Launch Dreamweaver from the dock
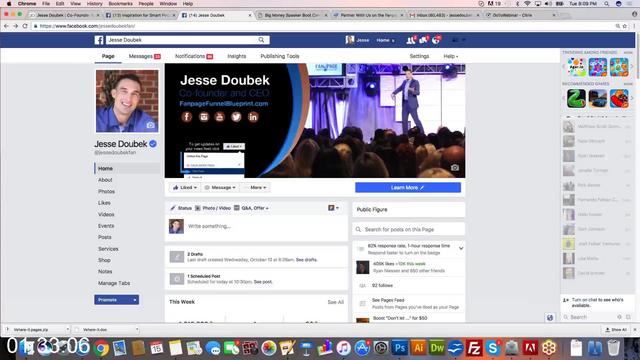640x360 pixels. [x=437, y=348]
